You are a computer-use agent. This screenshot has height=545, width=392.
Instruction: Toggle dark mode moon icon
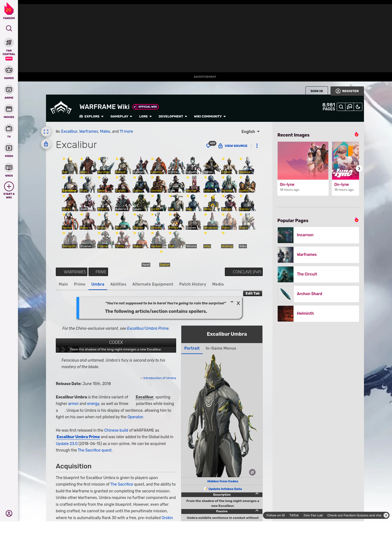point(358,107)
